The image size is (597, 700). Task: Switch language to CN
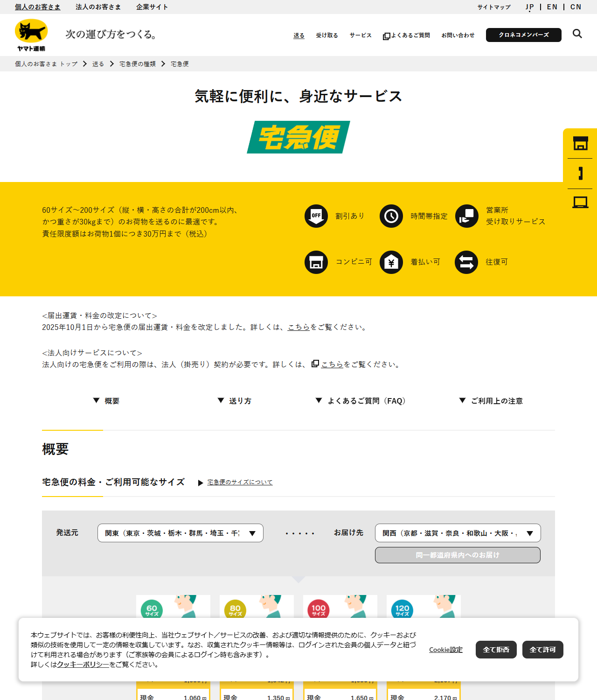click(576, 7)
